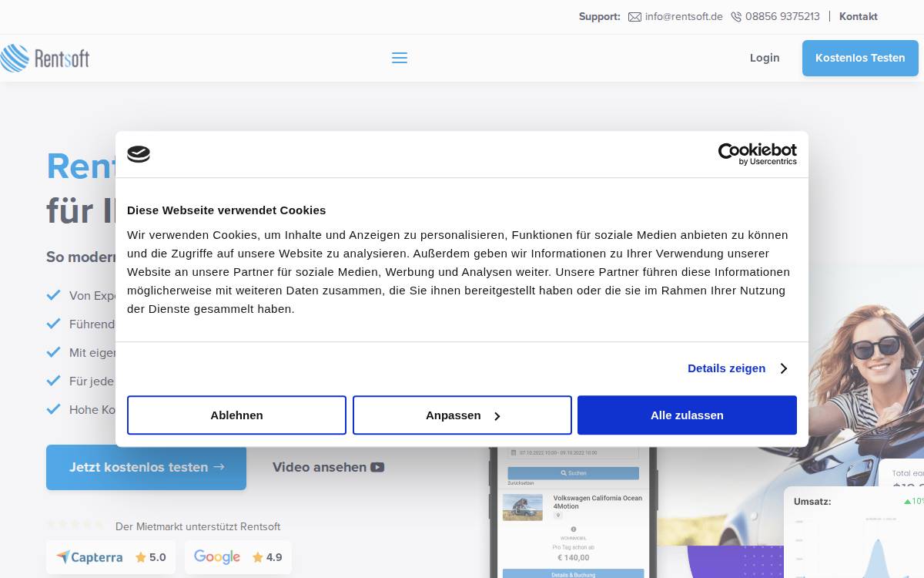The image size is (924, 578).
Task: Click the Kostenlos Testen button
Action: pyautogui.click(x=860, y=58)
